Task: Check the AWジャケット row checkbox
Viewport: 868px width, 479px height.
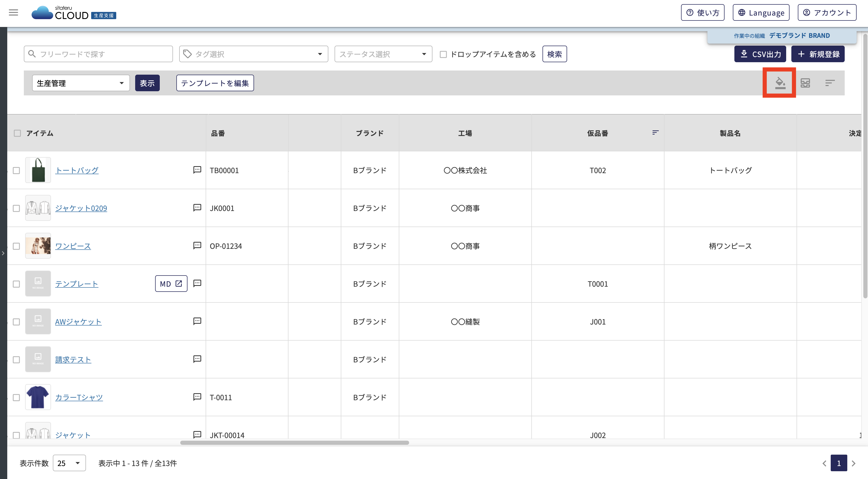Action: [x=16, y=322]
